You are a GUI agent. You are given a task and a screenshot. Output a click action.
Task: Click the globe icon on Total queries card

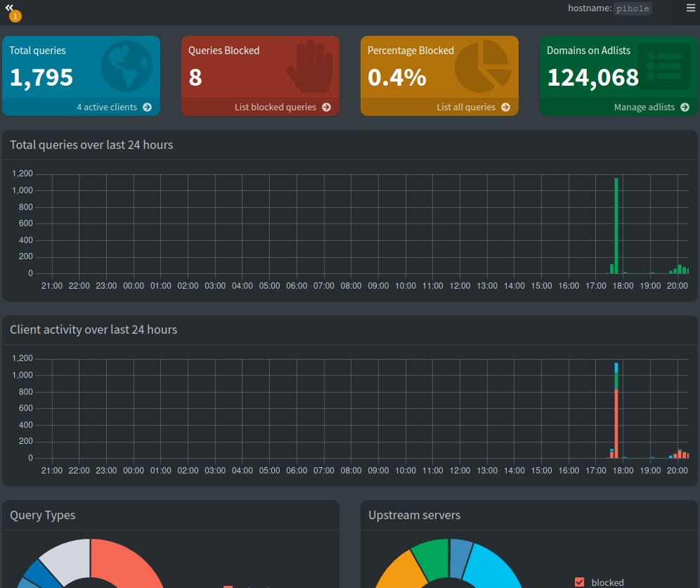tap(127, 66)
